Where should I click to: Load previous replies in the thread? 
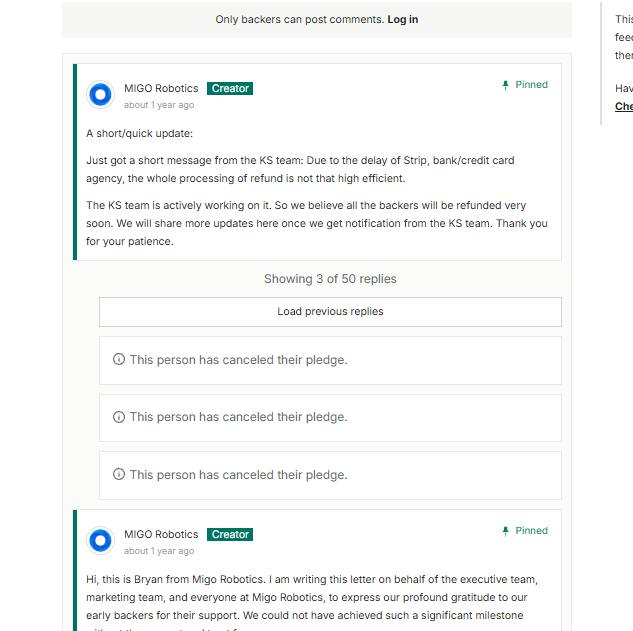(330, 312)
